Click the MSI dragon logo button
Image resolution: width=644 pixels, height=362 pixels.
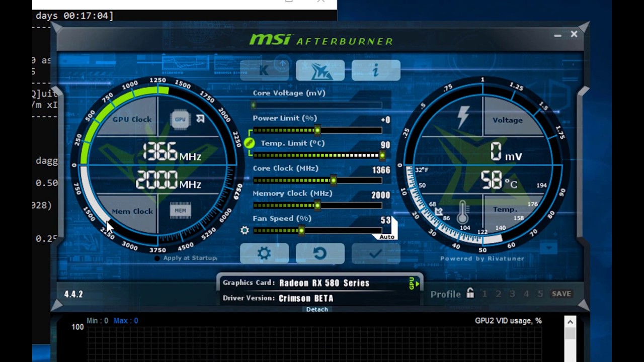[320, 70]
